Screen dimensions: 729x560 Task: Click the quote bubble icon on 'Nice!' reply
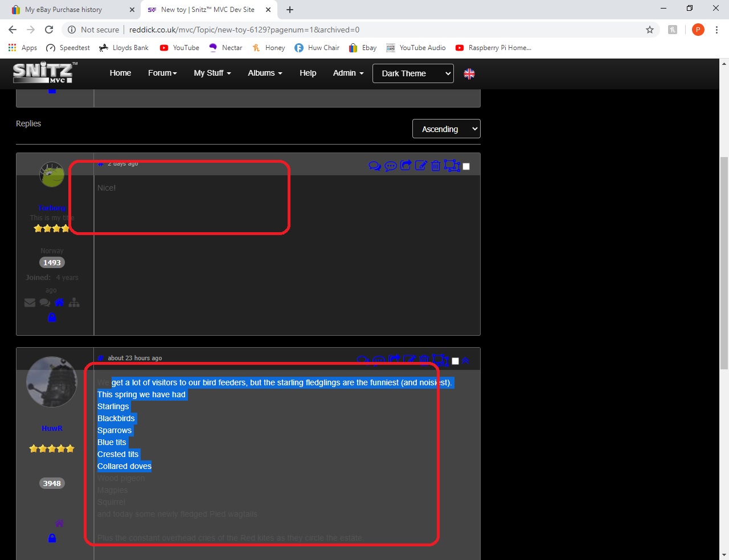(x=391, y=166)
